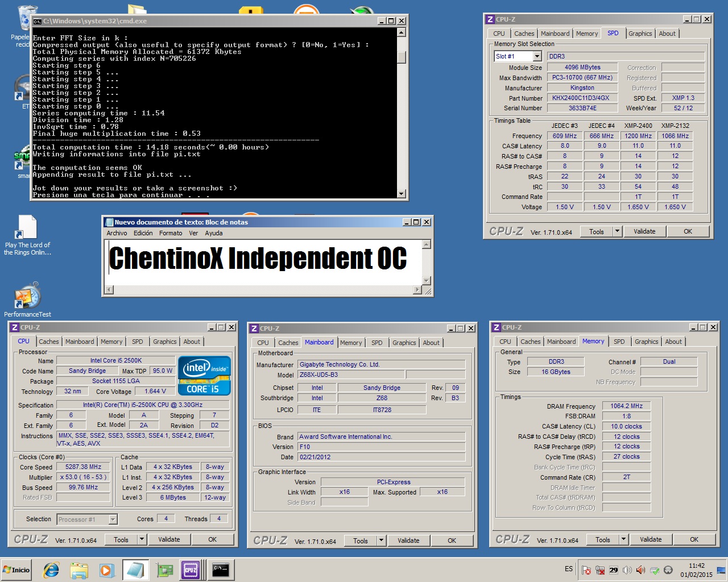
Task: Click Core Speed value 5287.38 MHz
Action: pos(84,467)
